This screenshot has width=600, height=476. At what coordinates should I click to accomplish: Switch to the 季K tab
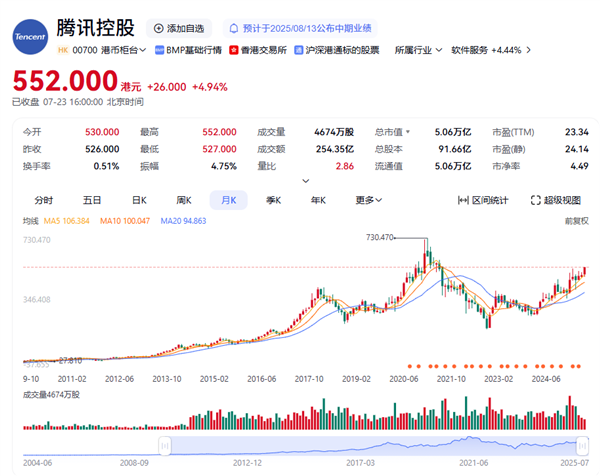274,200
